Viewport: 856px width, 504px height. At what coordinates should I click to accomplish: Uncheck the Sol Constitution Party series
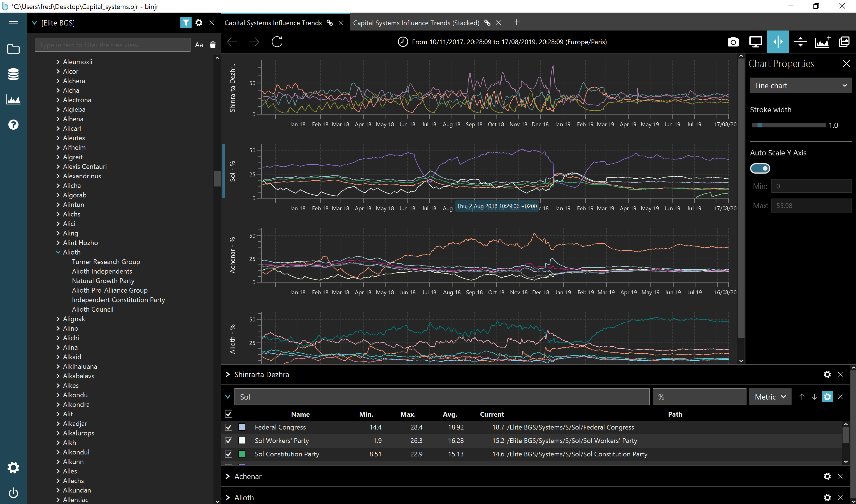pos(229,454)
